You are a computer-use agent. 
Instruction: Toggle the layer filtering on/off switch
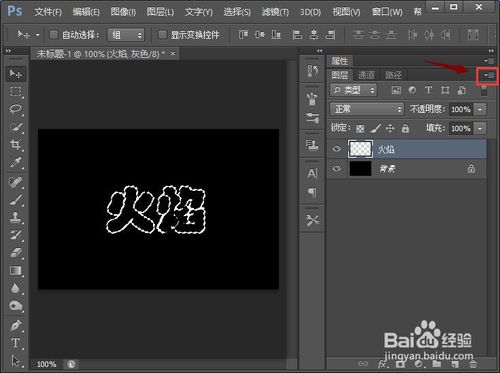click(484, 90)
